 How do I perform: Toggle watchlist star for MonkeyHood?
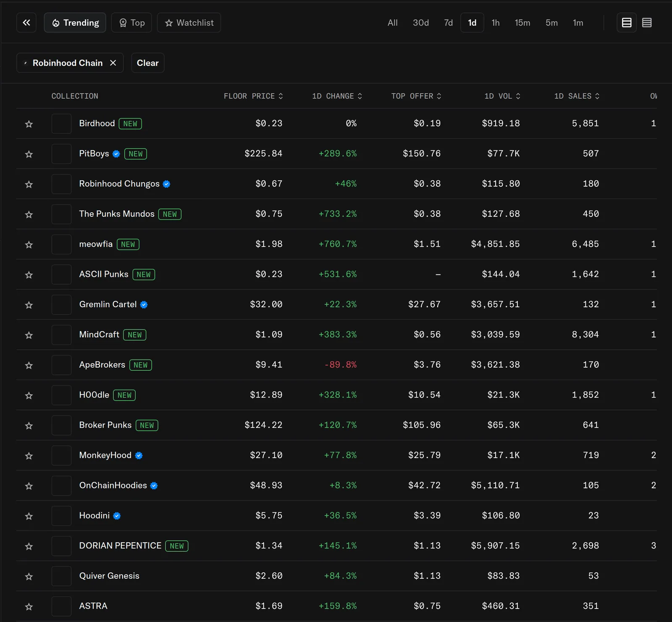pyautogui.click(x=29, y=456)
